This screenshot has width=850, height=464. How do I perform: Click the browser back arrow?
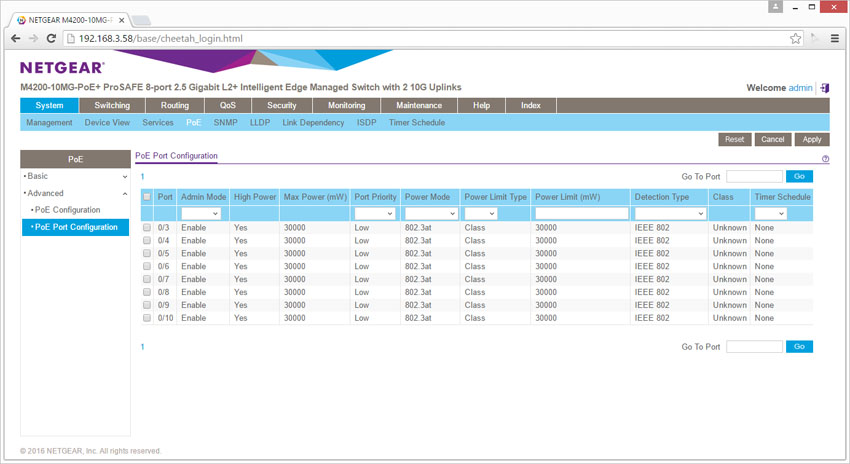click(x=15, y=38)
